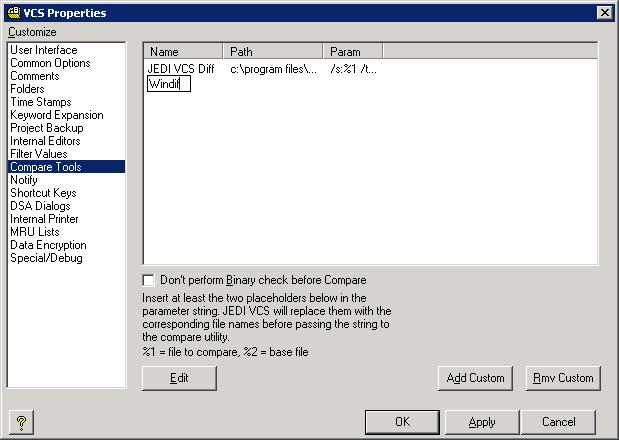
Task: Click the Rmv Custom button
Action: tap(563, 378)
